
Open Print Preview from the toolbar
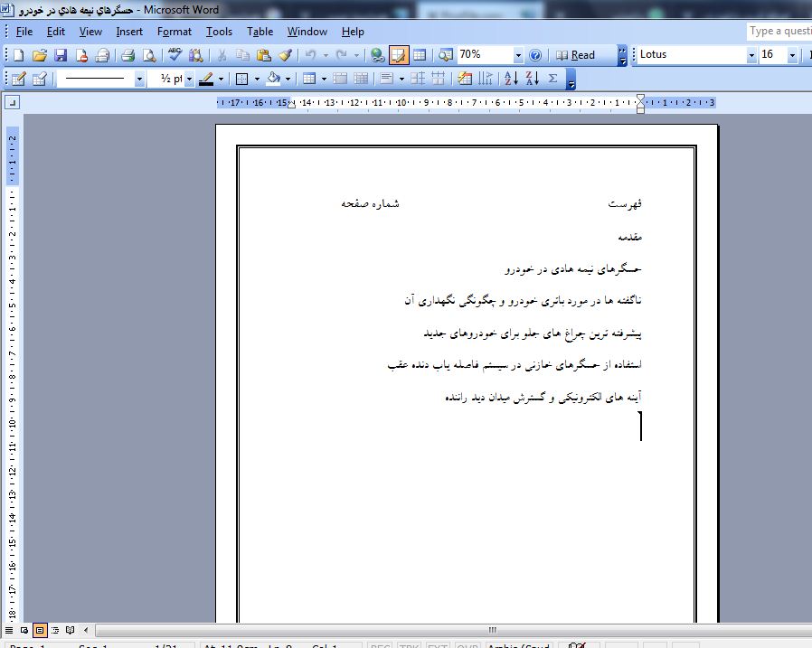click(149, 55)
